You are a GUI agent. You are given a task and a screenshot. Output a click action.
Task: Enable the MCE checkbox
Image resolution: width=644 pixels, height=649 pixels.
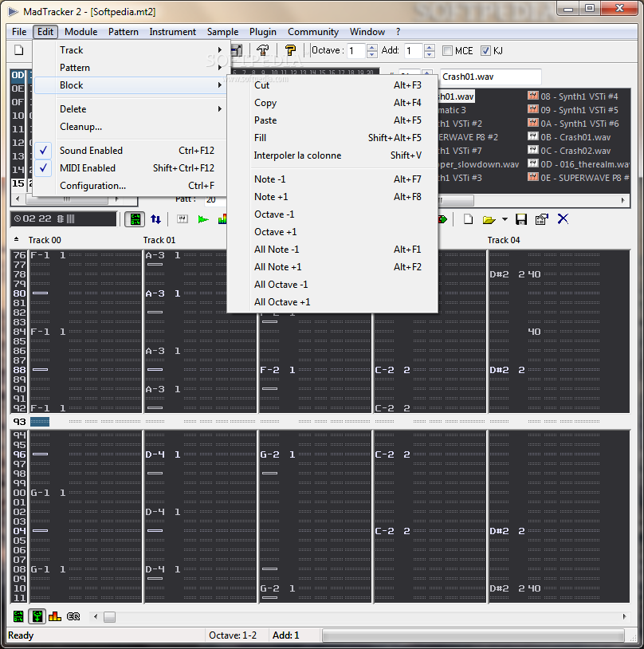pyautogui.click(x=447, y=50)
